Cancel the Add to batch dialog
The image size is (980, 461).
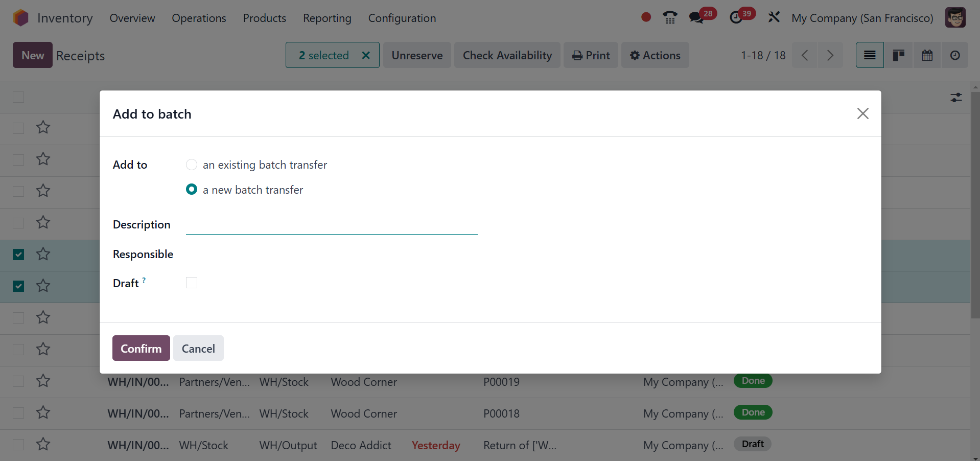tap(198, 348)
